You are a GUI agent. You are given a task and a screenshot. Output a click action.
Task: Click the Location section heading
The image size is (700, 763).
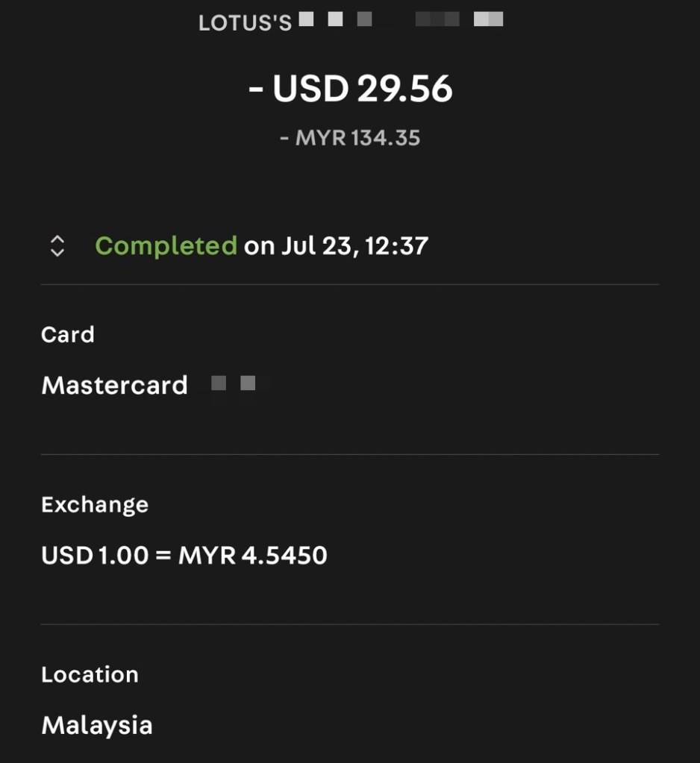[90, 675]
